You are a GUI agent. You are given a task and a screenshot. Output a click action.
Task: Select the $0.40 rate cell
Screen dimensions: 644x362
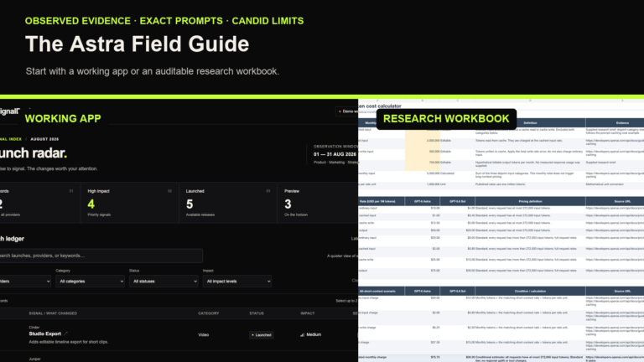(x=458, y=215)
